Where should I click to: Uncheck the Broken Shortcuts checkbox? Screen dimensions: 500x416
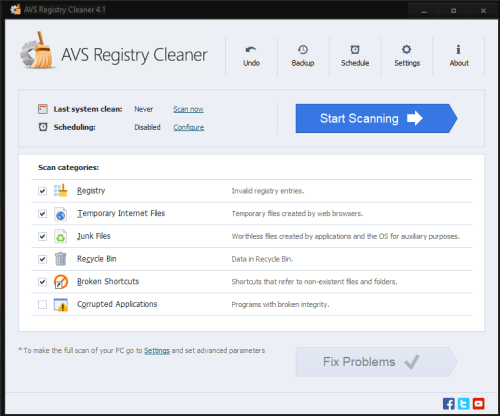coord(42,282)
